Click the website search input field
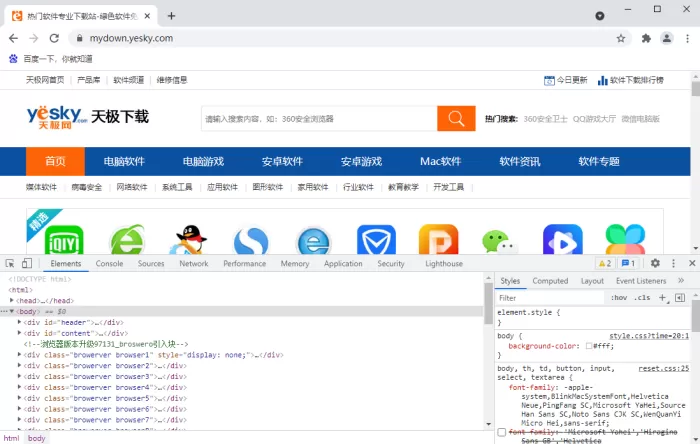 (319, 119)
